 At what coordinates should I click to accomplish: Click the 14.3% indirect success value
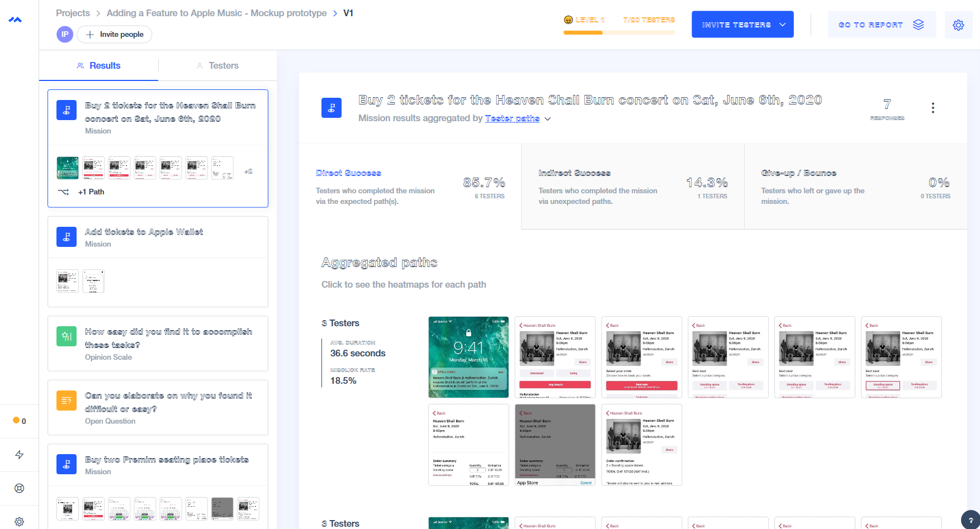click(x=707, y=183)
